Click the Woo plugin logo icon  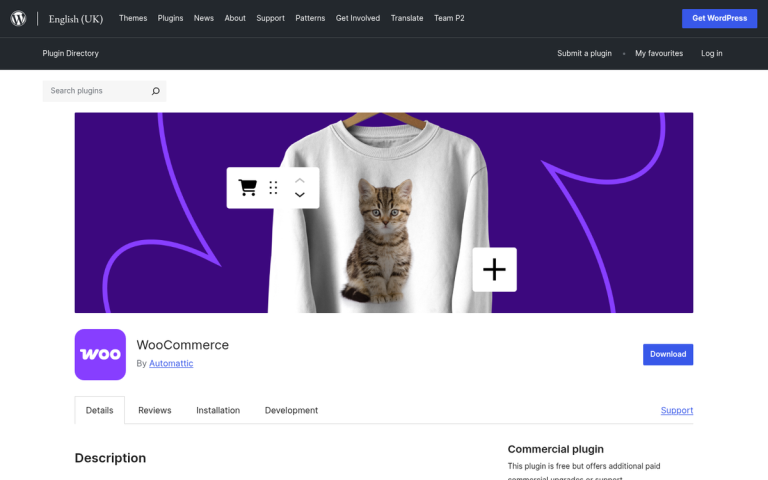(100, 355)
